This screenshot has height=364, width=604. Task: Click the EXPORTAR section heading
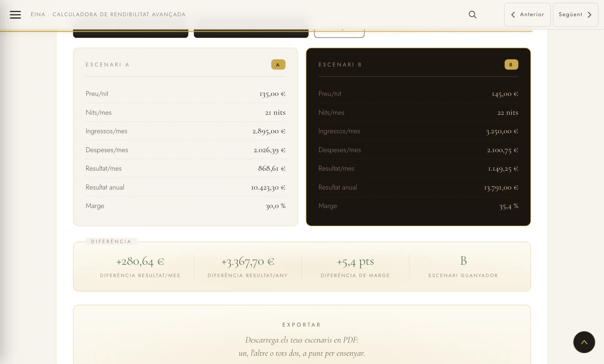click(x=302, y=325)
